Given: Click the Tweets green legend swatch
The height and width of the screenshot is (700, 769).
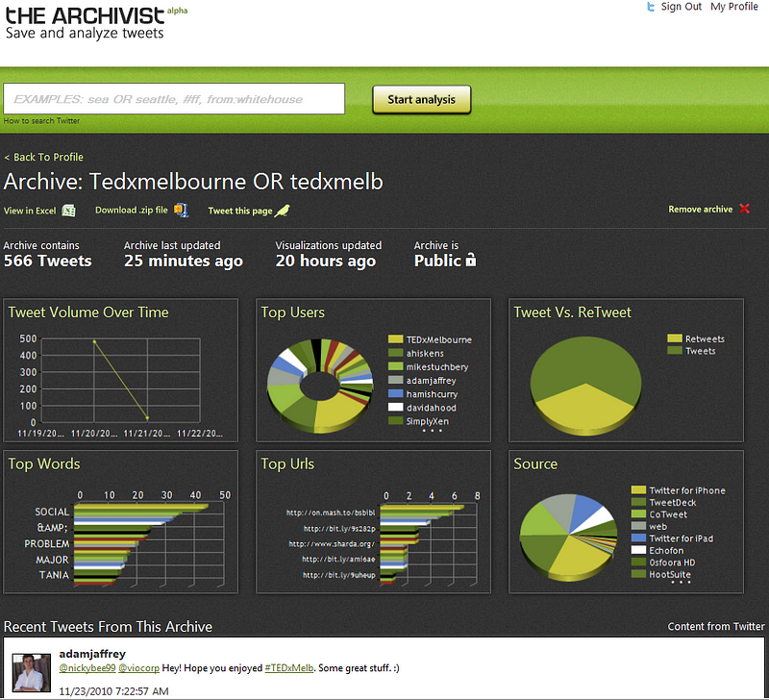Looking at the screenshot, I should 675,351.
